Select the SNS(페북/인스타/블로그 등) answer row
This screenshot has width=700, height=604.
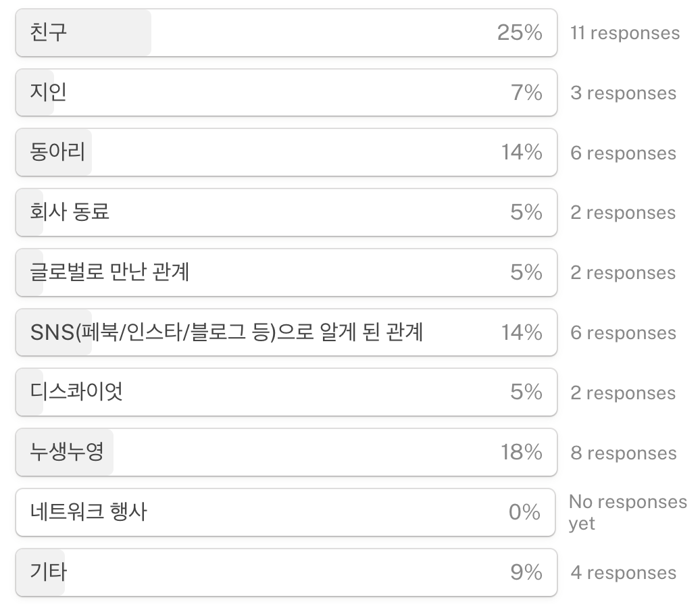pos(286,332)
